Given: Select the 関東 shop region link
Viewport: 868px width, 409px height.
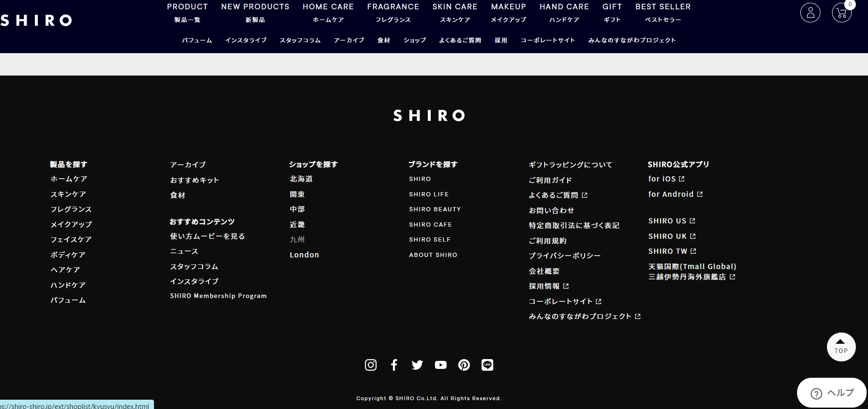Looking at the screenshot, I should click(297, 194).
